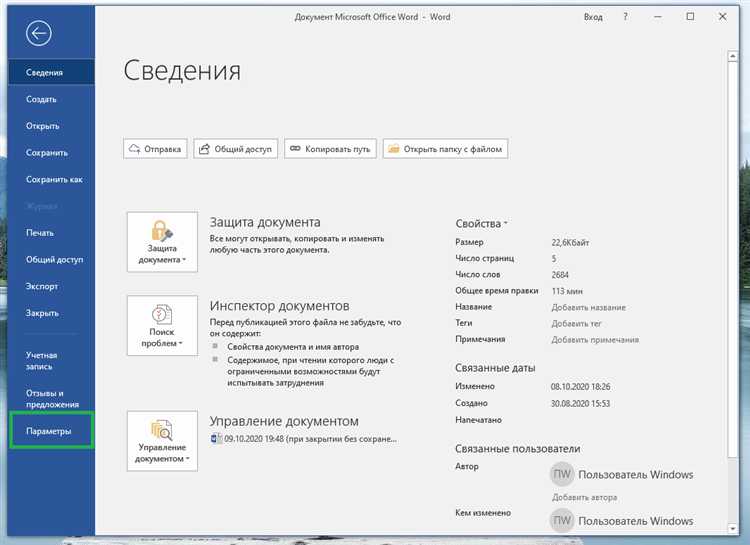Screen dimensions: 750x545
Task: Open the Защита документа dropdown button
Action: tap(162, 242)
